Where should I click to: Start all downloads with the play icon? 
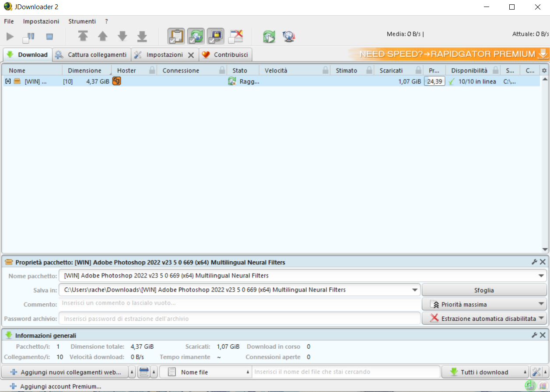point(10,37)
